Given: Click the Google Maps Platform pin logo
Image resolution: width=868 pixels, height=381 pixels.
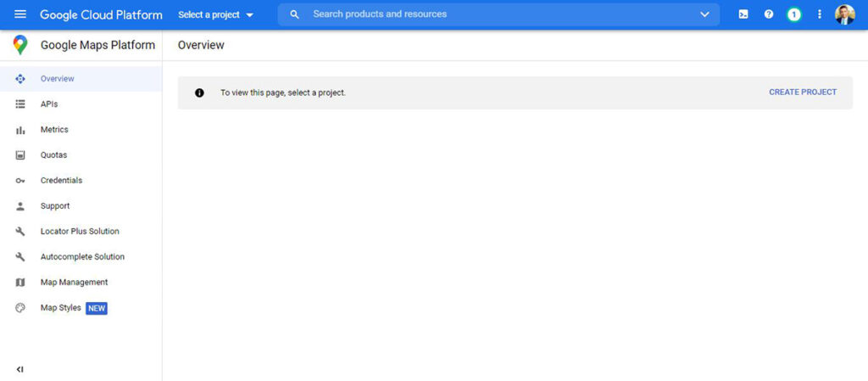Looking at the screenshot, I should pyautogui.click(x=20, y=45).
